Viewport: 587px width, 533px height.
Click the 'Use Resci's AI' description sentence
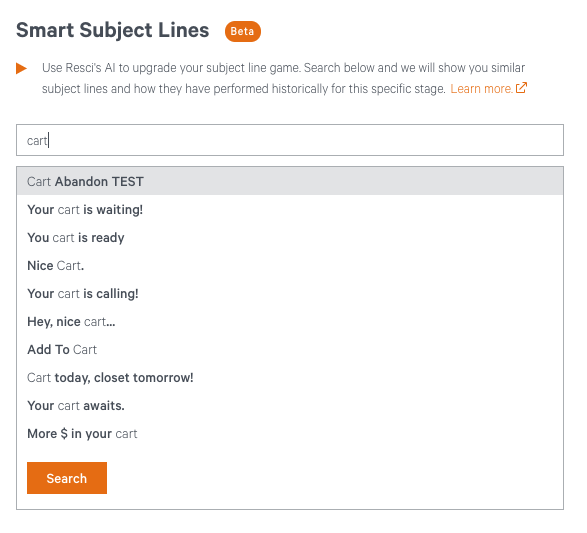171,68
